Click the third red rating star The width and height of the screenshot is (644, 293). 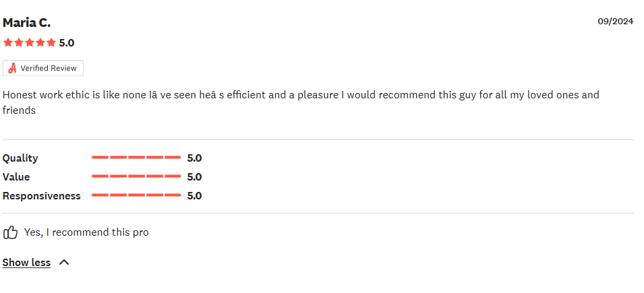click(30, 42)
